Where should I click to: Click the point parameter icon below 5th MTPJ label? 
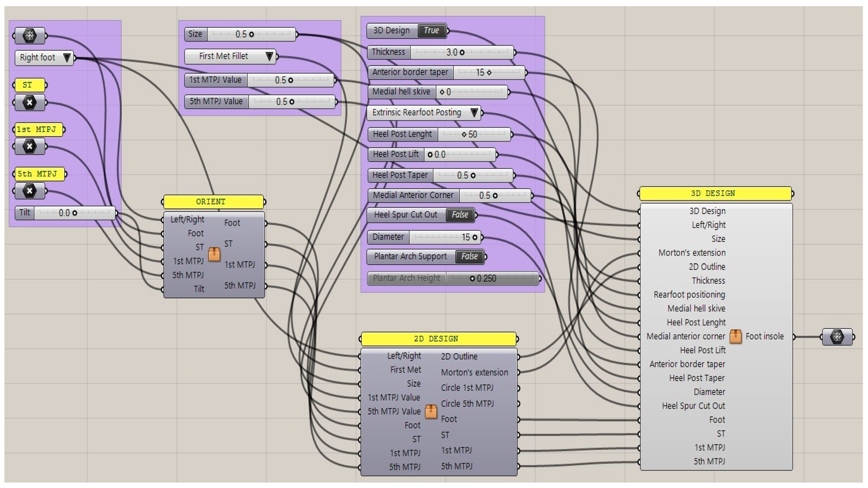pos(30,191)
